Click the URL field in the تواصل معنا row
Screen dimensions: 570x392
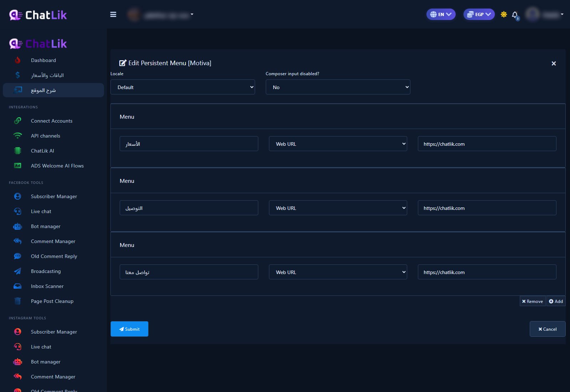click(x=487, y=272)
